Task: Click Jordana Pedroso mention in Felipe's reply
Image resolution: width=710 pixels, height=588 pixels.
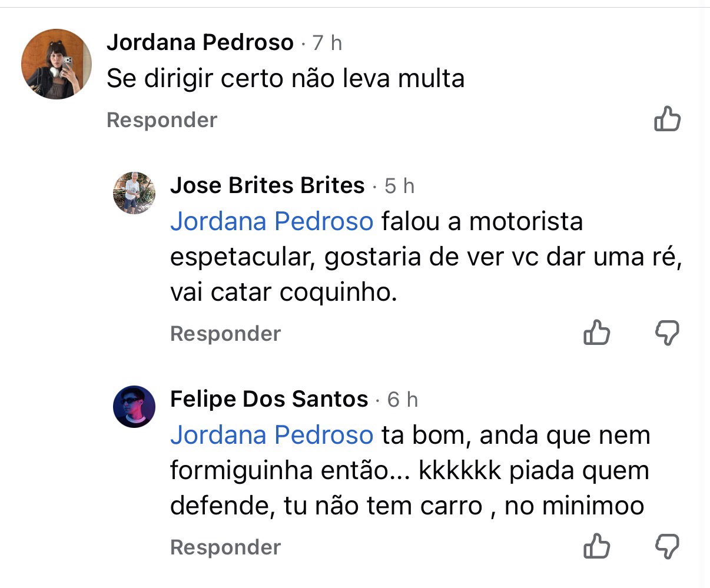Action: [x=271, y=435]
